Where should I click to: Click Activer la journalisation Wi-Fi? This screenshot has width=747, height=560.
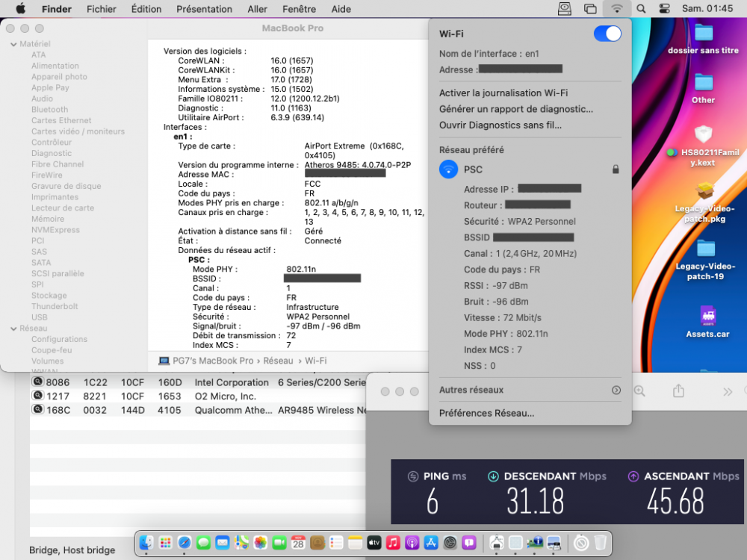pyautogui.click(x=503, y=93)
